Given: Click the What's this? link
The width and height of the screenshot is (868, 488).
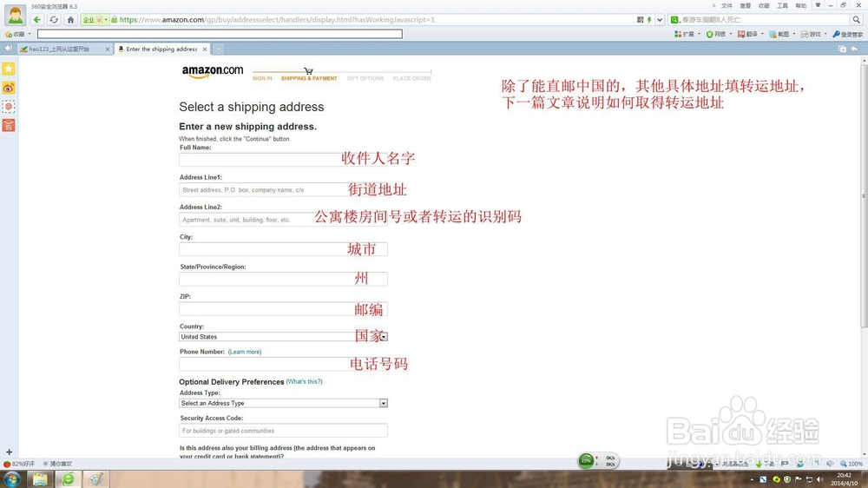Looking at the screenshot, I should click(305, 382).
